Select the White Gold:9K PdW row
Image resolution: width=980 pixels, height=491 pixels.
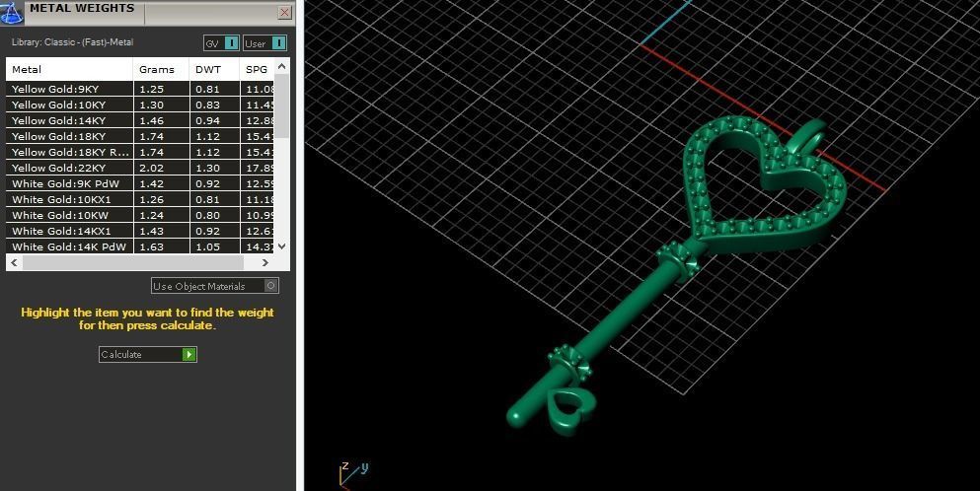140,183
